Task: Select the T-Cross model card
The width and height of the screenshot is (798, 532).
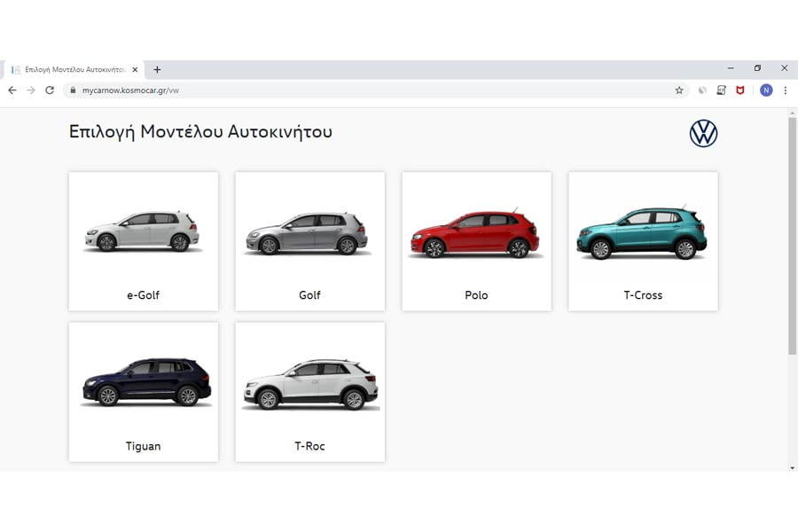Action: point(642,240)
